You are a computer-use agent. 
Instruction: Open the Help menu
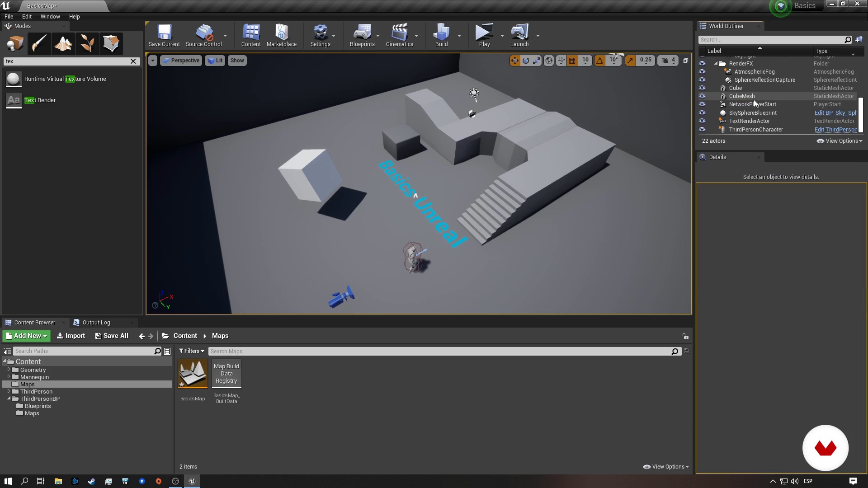coord(74,17)
